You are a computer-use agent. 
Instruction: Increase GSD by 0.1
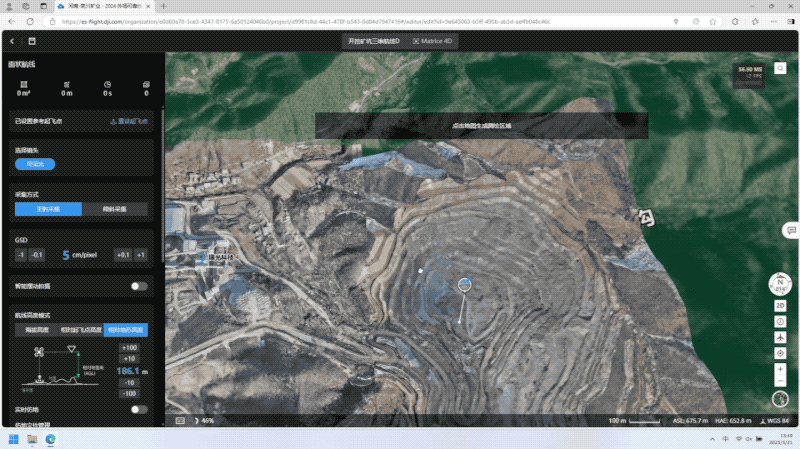point(123,255)
